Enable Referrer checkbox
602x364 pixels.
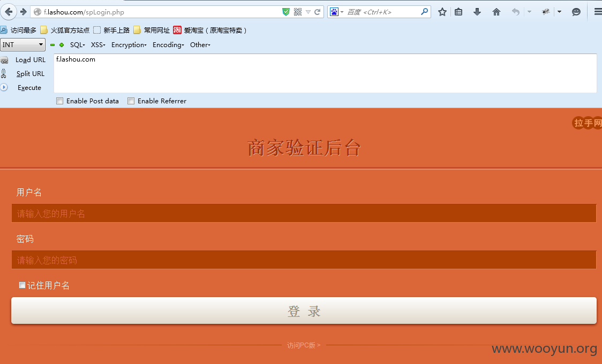pyautogui.click(x=131, y=101)
